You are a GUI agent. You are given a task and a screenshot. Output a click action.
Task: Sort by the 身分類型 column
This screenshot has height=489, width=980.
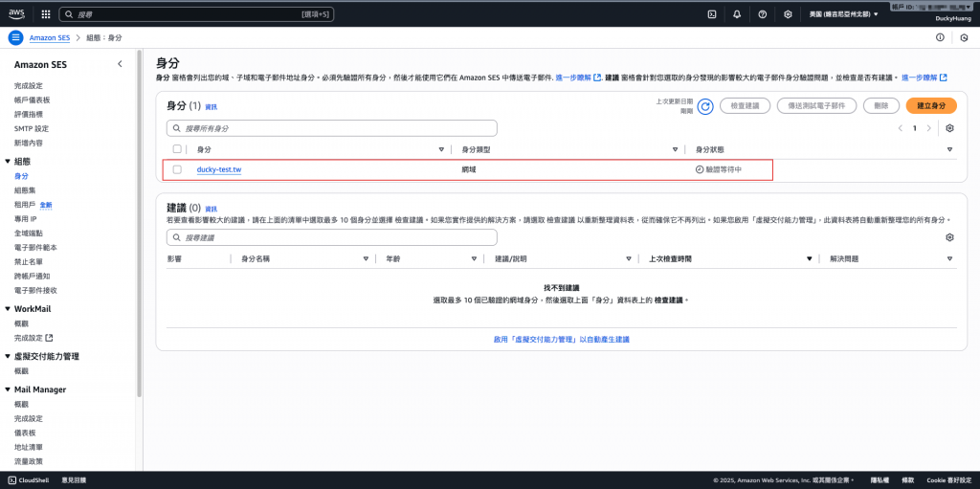tap(675, 149)
